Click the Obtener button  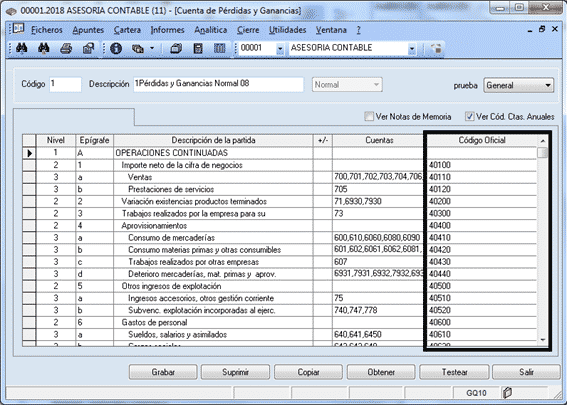[381, 372]
